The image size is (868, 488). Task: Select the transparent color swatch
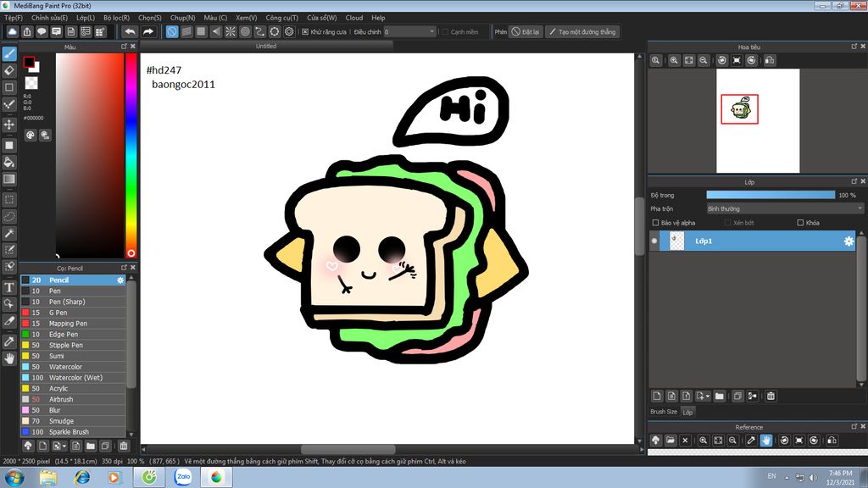click(31, 83)
